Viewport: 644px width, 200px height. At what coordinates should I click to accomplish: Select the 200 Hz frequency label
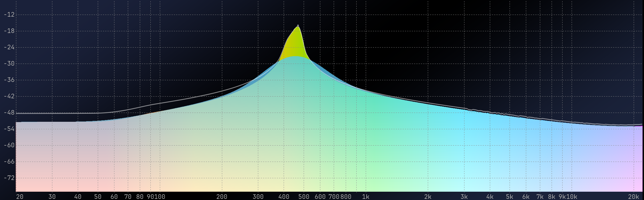pyautogui.click(x=222, y=197)
